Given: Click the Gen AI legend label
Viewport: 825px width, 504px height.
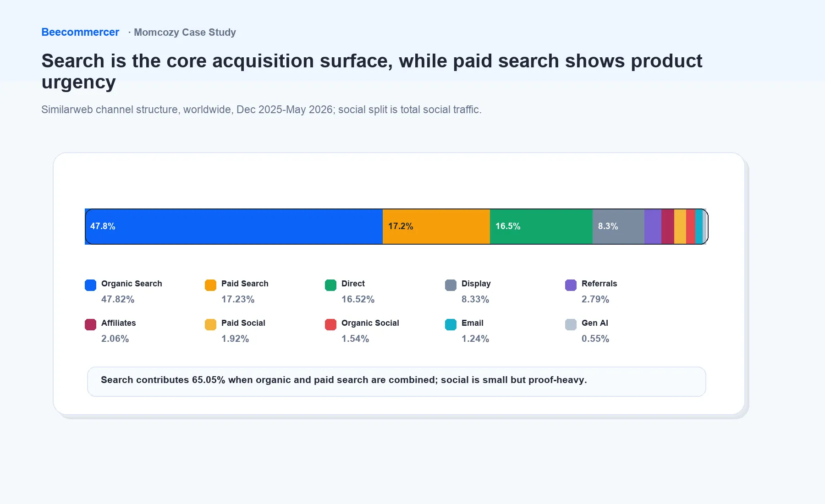Looking at the screenshot, I should pyautogui.click(x=595, y=323).
